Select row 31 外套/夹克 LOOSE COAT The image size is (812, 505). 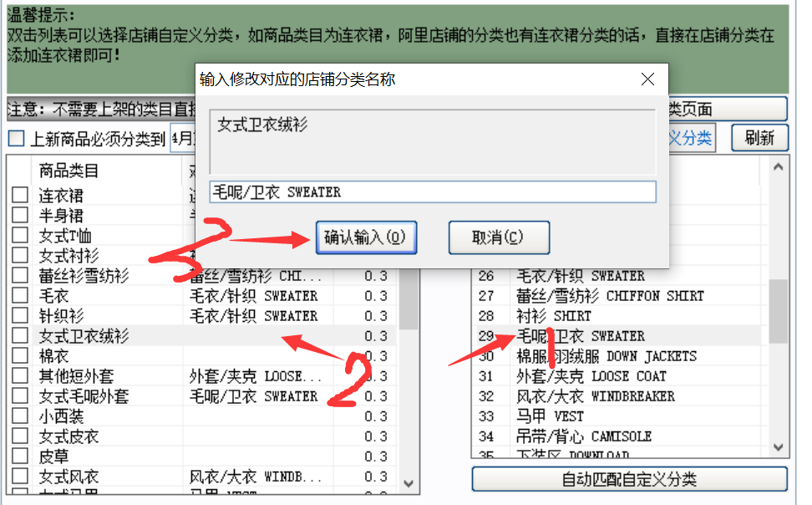[617, 376]
